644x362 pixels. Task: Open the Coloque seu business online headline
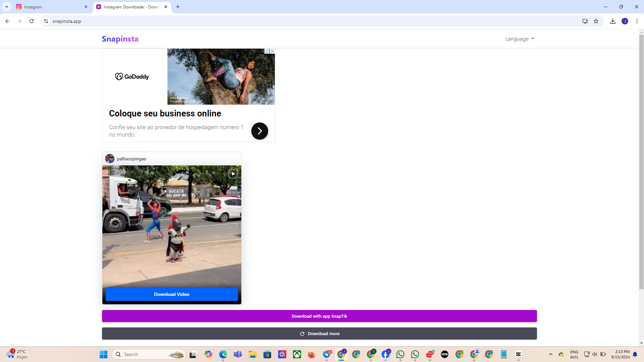[165, 113]
